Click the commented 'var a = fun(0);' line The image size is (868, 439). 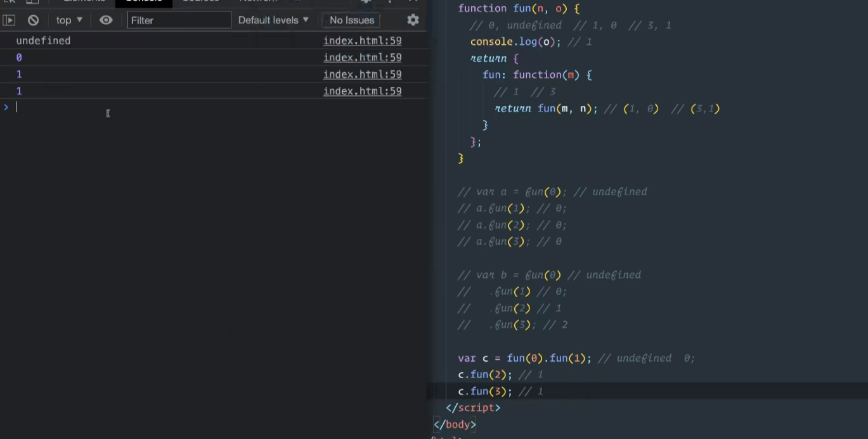(x=552, y=192)
